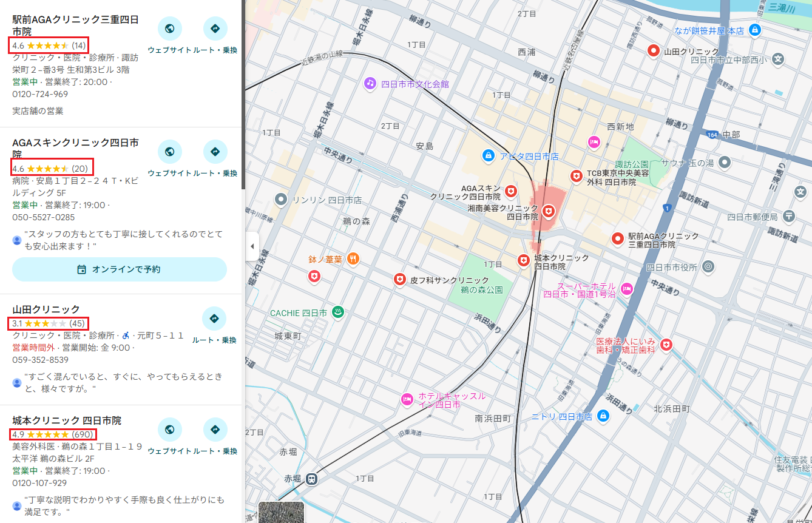Image resolution: width=812 pixels, height=523 pixels.
Task: Select CACHIE 四日市 cafe marker
Action: pyautogui.click(x=339, y=312)
